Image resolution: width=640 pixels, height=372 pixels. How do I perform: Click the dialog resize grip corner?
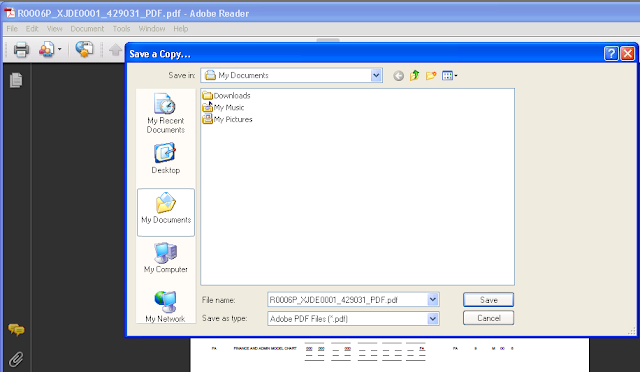pyautogui.click(x=631, y=331)
